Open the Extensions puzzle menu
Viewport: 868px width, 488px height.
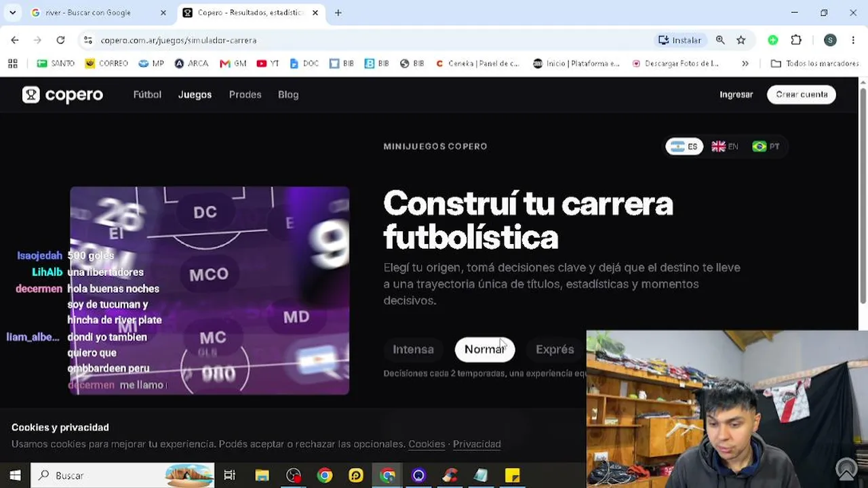click(x=796, y=40)
